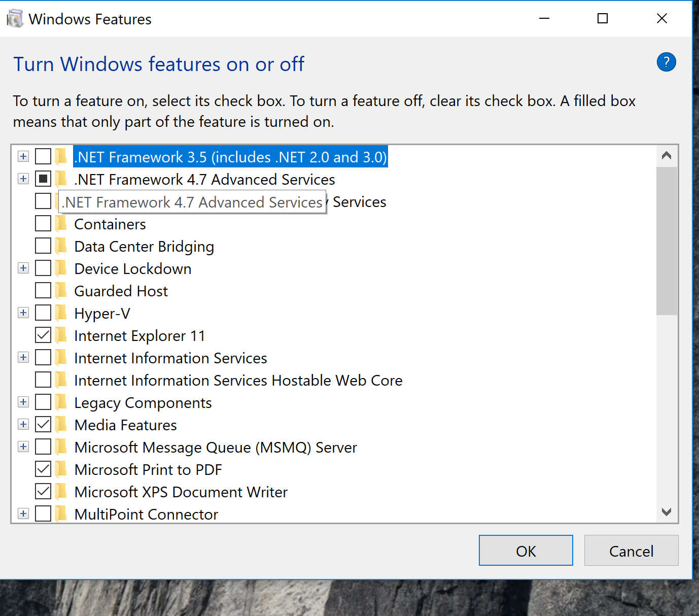
Task: Click the folder icon beside Microsoft Print to PDF
Action: pyautogui.click(x=61, y=469)
